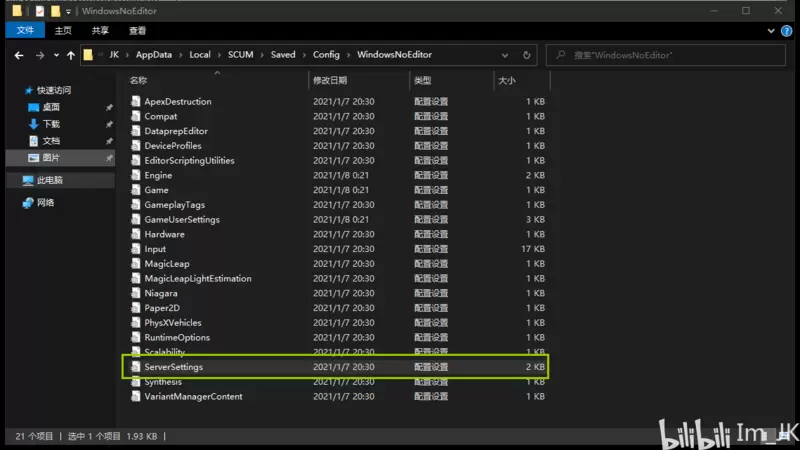
Task: Refresh the current folder view
Action: click(x=527, y=55)
